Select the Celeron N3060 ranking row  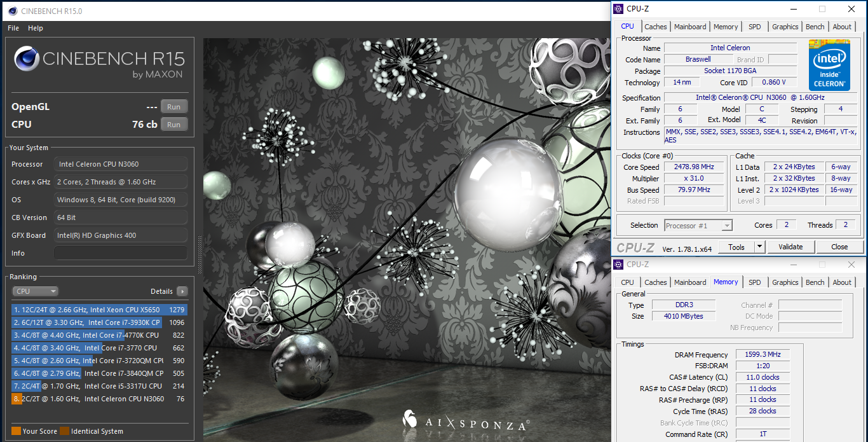[100, 399]
